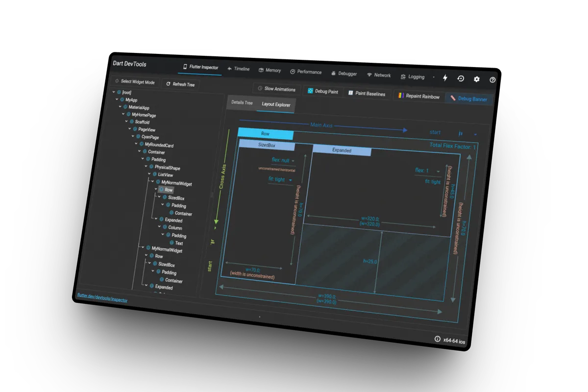
Task: Open the flex: null dropdown for SizedBox
Action: 282,160
